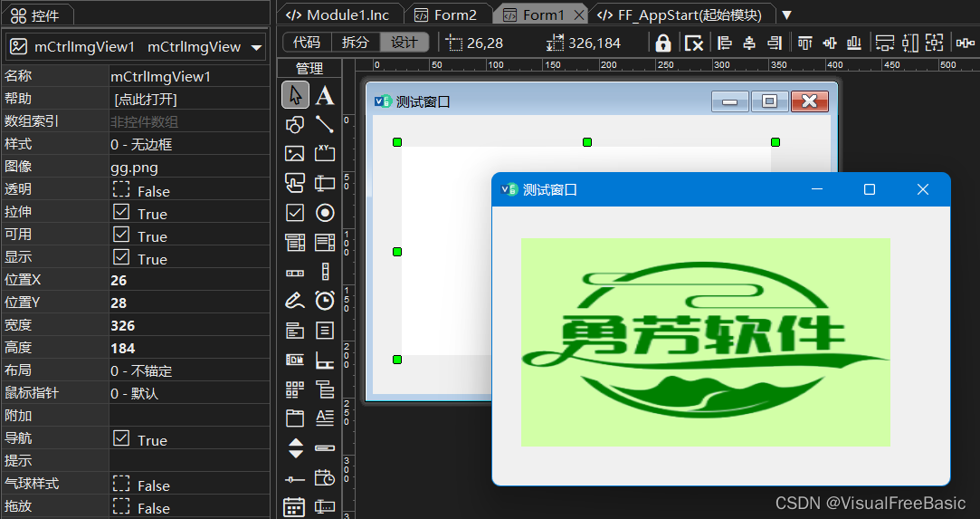Select the XY frame control in toolbox
The image size is (980, 519).
(x=324, y=154)
